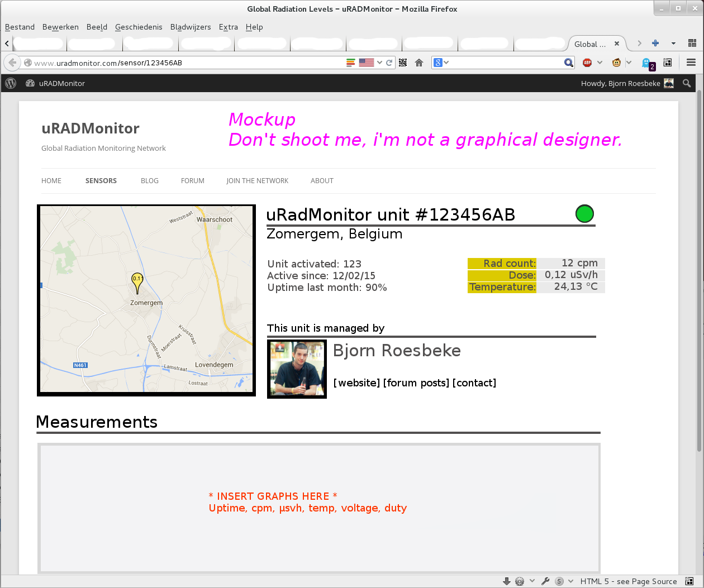Open JOIN THE NETWORK nav link
The image size is (704, 588).
point(258,181)
